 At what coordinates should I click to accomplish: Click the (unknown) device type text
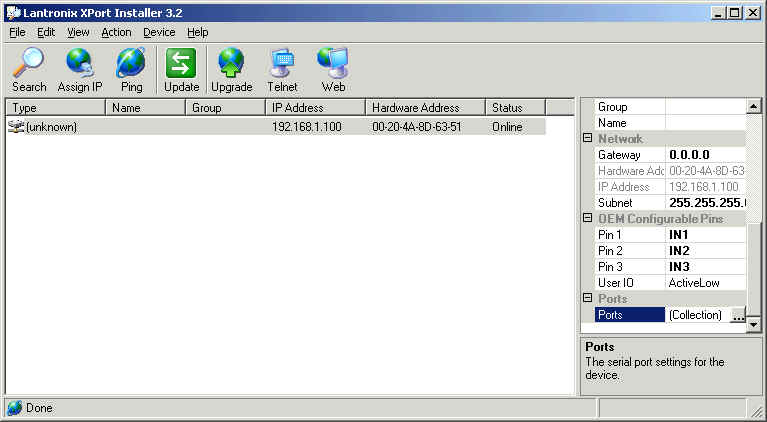(x=51, y=127)
